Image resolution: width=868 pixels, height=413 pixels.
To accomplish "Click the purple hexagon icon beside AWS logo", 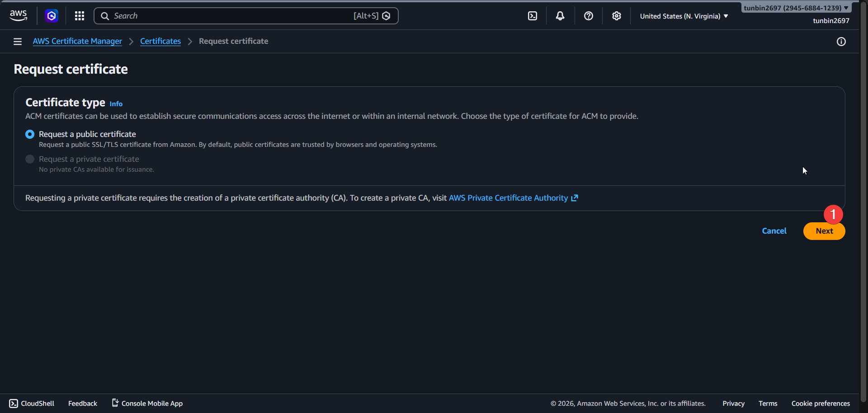I will 52,16.
